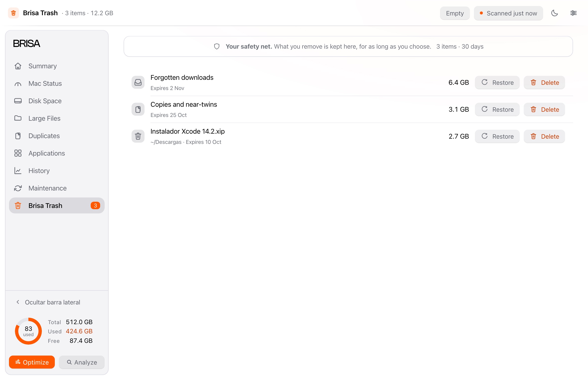Restore the Forgotten downloads item
Viewport: 588px width, 379px height.
click(497, 83)
